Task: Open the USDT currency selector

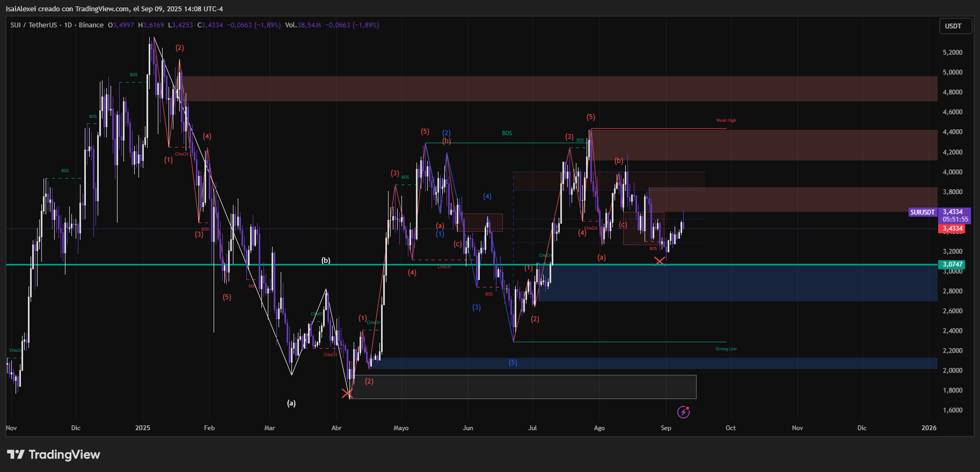Action: coord(954,26)
